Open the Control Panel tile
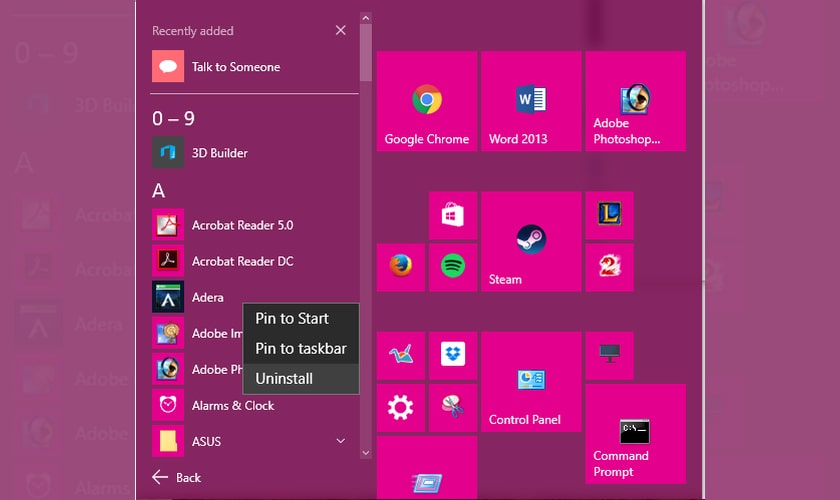This screenshot has height=500, width=840. tap(531, 382)
